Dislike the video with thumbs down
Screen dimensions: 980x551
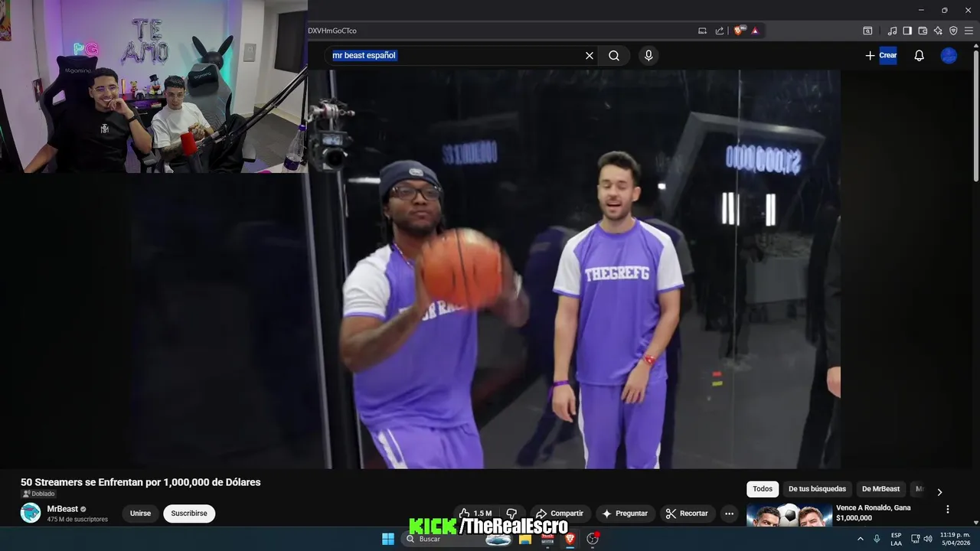(512, 514)
